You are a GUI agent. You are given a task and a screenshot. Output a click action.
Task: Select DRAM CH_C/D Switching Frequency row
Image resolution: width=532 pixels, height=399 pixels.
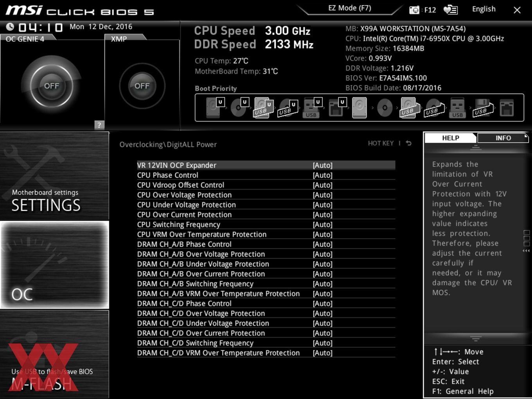(266, 343)
